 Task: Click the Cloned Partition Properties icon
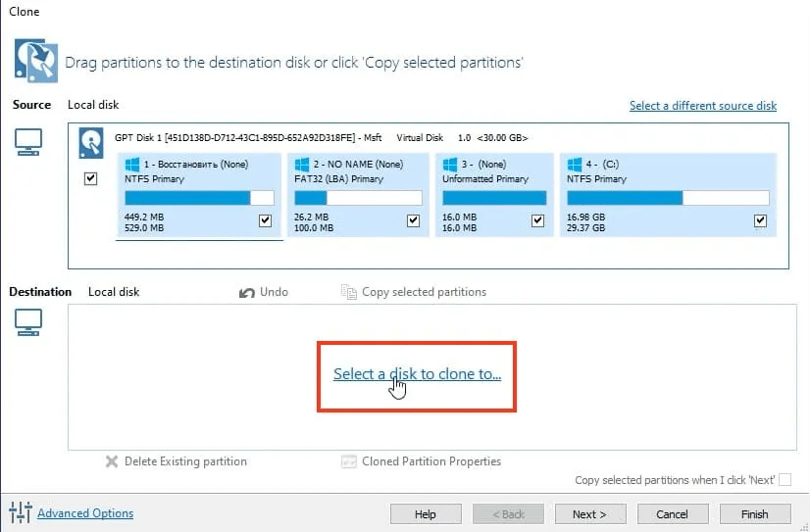click(x=348, y=461)
